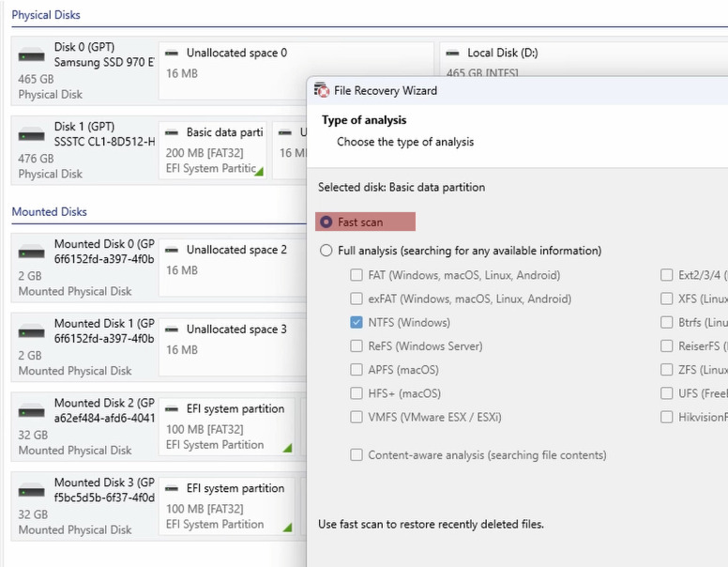Enable the UFS checkbox
This screenshot has width=728, height=567.
(x=666, y=393)
